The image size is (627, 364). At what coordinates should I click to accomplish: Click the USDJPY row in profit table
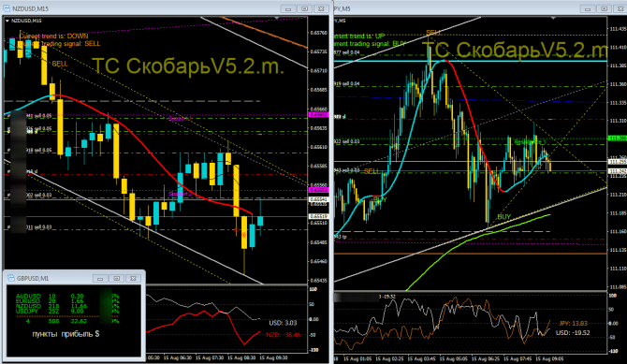[x=67, y=311]
